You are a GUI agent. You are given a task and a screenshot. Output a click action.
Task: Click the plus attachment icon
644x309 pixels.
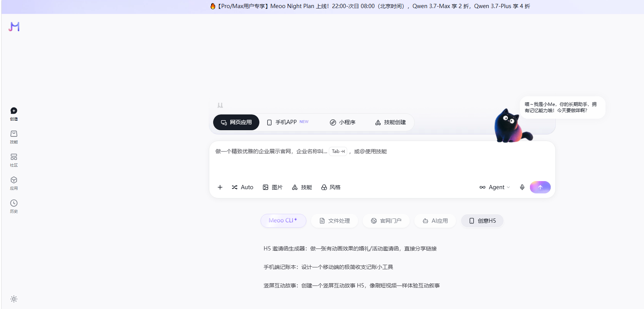[x=220, y=187]
